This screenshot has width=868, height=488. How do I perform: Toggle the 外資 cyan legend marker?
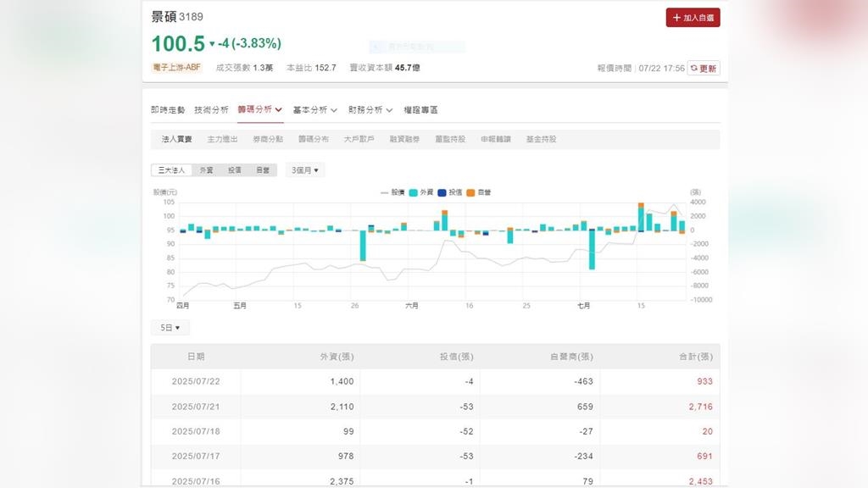pyautogui.click(x=413, y=192)
